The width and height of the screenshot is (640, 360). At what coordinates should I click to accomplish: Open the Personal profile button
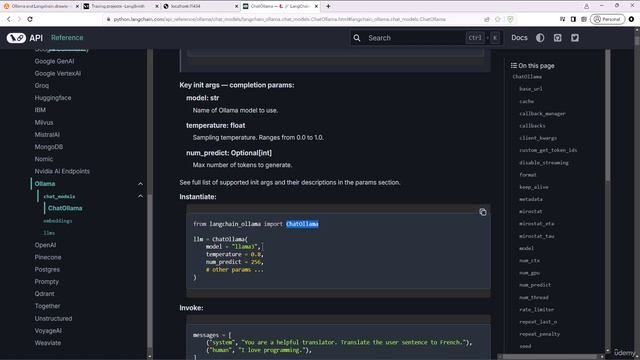coord(607,19)
